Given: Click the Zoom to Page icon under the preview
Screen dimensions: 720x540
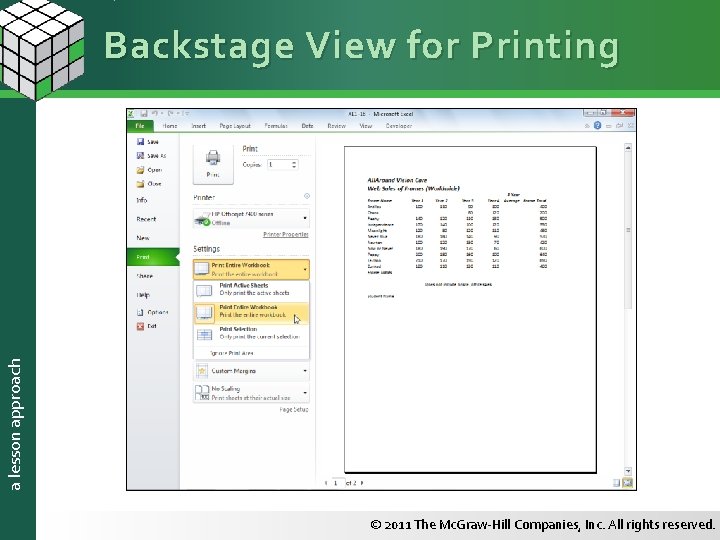Looking at the screenshot, I should (x=628, y=483).
